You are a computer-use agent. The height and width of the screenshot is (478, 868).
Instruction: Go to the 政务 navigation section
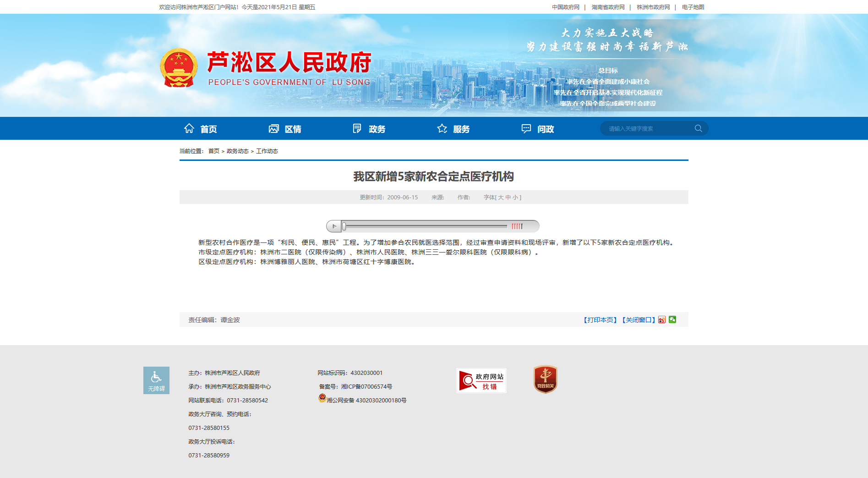[369, 129]
